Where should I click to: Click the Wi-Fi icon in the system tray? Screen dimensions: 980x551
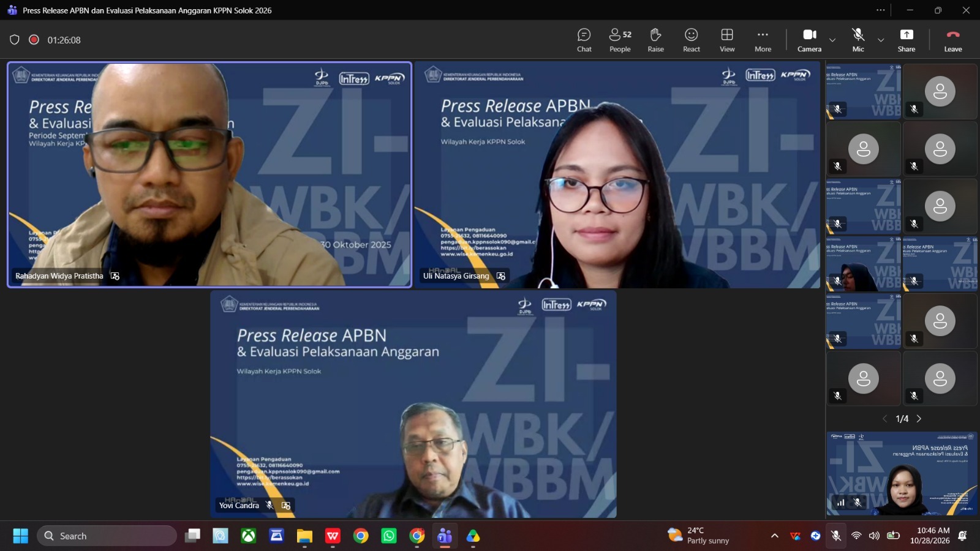click(x=856, y=536)
